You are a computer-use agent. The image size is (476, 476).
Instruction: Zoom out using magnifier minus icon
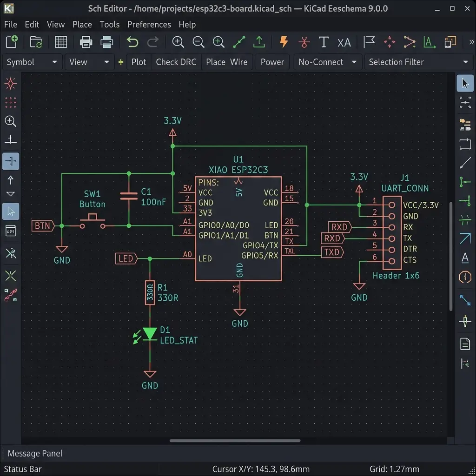198,42
